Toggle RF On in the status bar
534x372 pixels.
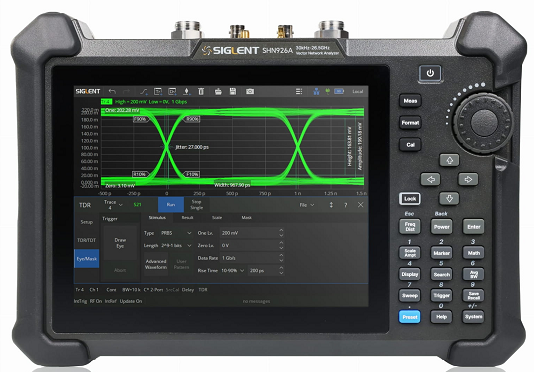point(95,301)
